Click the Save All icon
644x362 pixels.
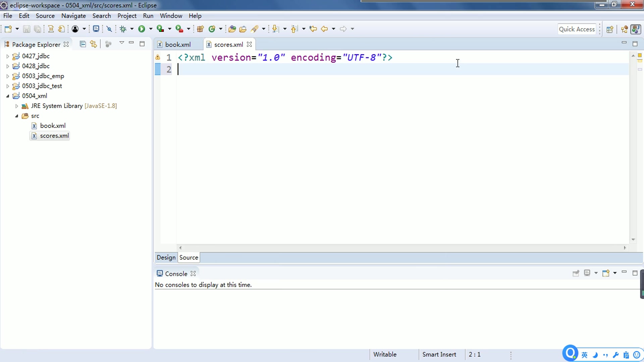[x=38, y=29]
